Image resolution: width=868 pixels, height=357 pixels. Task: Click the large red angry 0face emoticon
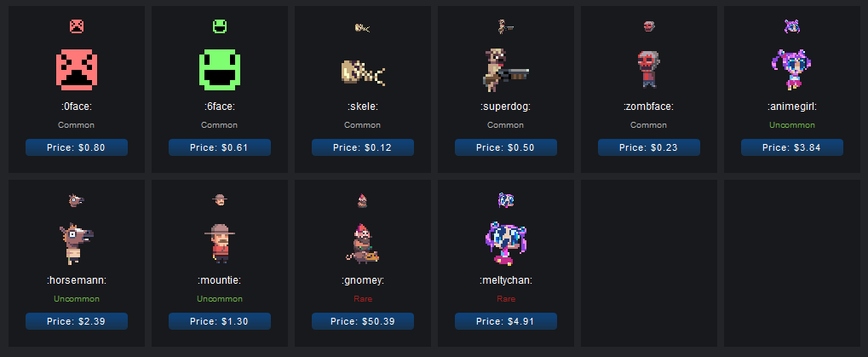[77, 70]
